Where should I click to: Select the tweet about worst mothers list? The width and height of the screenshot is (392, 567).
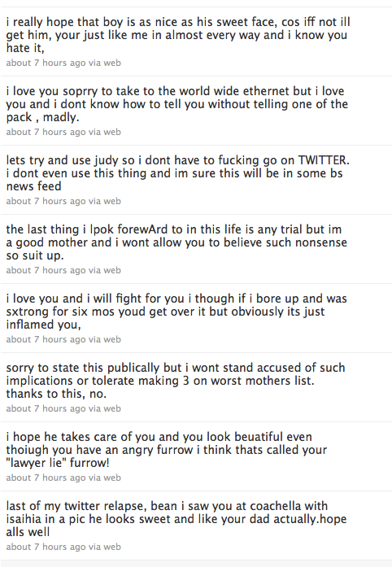[196, 387]
